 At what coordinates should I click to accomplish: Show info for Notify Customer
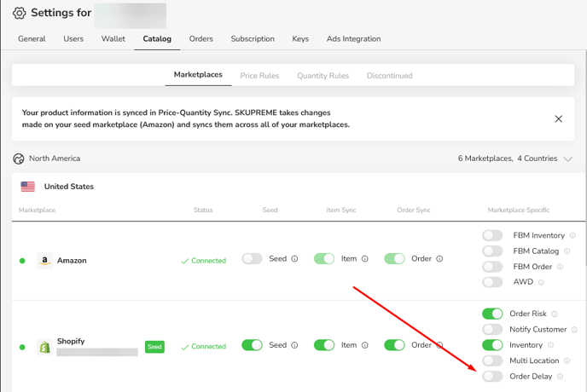[575, 330]
